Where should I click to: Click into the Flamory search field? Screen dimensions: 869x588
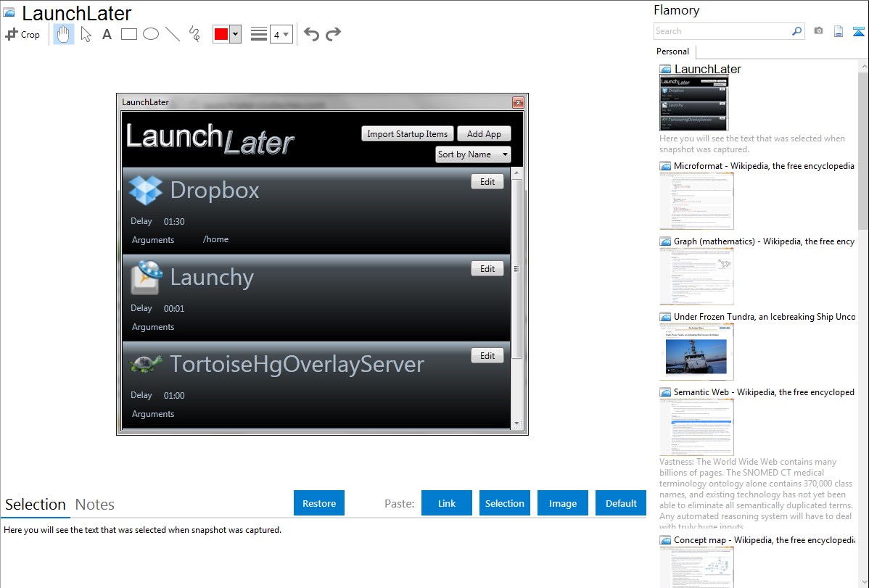click(x=722, y=31)
